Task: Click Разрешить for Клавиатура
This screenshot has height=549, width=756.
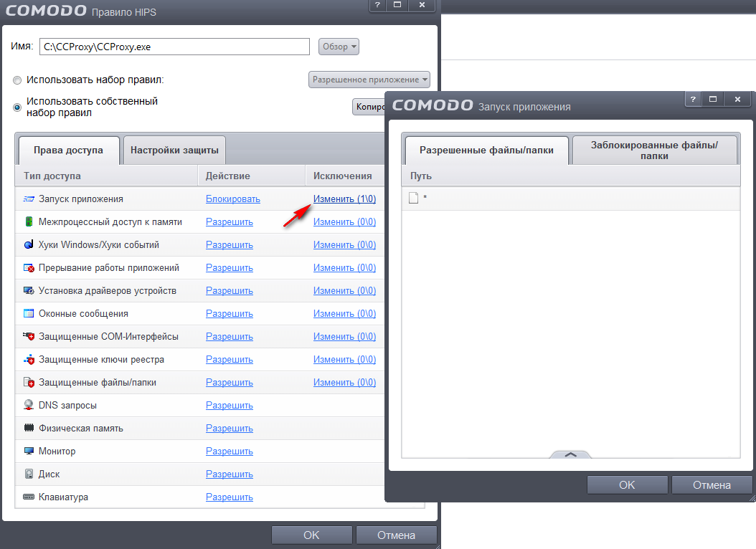Action: pos(230,497)
